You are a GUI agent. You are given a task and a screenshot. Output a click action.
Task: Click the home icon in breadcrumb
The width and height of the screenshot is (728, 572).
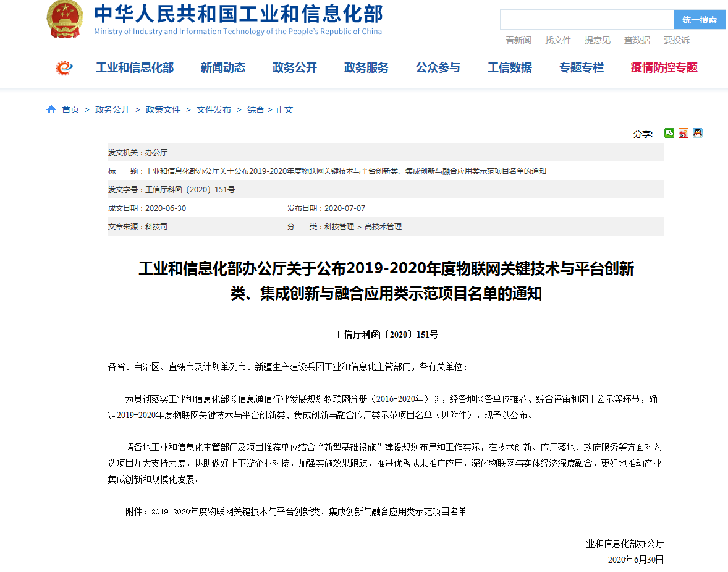[51, 109]
